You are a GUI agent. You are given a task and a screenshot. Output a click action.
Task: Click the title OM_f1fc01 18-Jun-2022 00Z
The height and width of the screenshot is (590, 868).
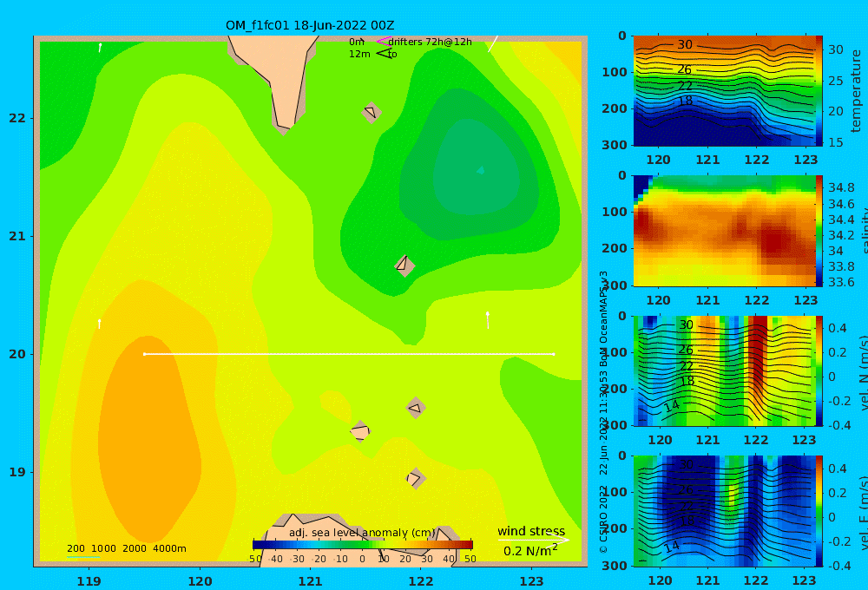(310, 25)
